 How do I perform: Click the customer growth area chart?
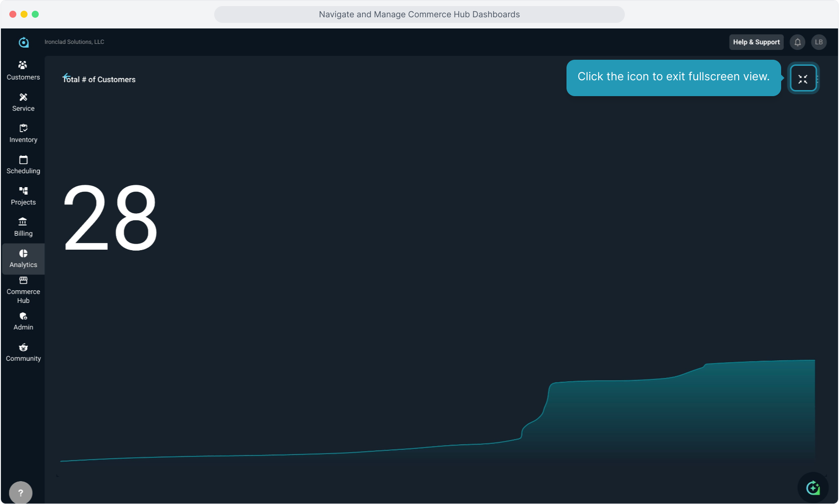click(x=653, y=420)
